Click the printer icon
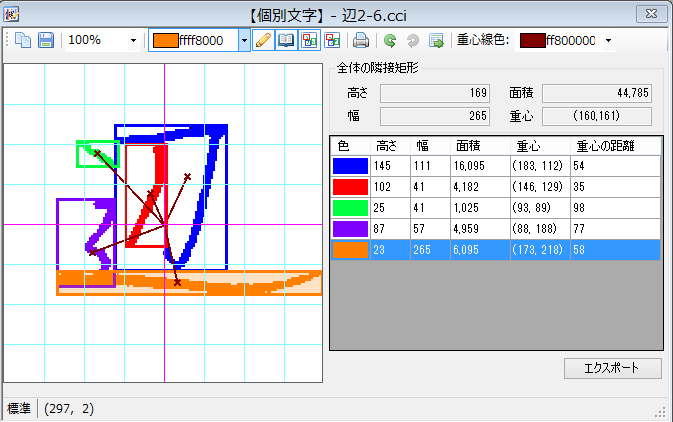 (361, 41)
